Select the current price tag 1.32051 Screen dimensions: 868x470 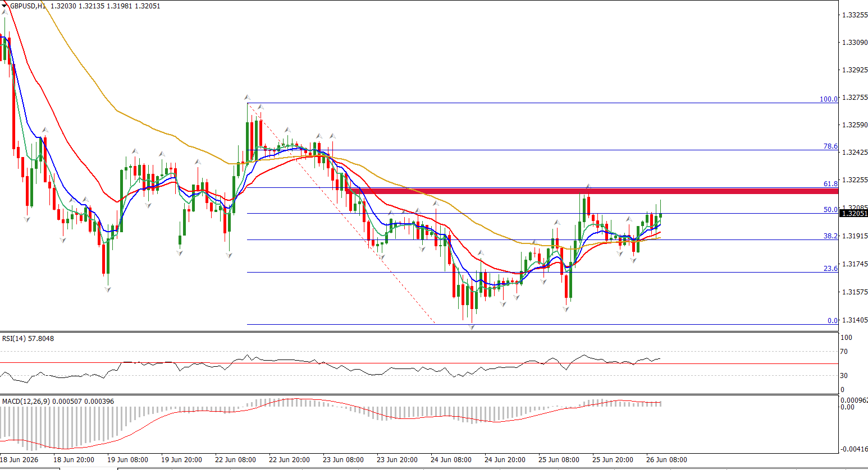[854, 213]
